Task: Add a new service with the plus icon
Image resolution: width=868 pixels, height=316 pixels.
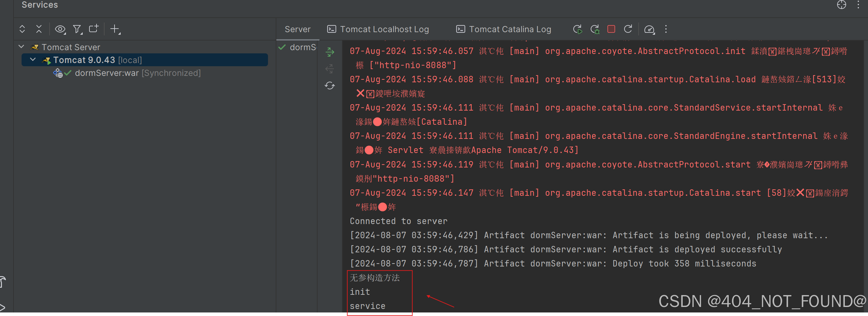Action: click(115, 29)
